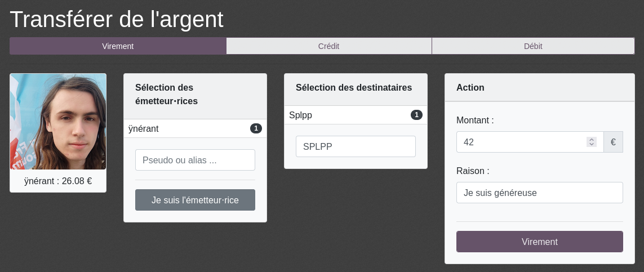This screenshot has height=272, width=644.
Task: Click the euro symbol beside Montant
Action: click(x=613, y=142)
